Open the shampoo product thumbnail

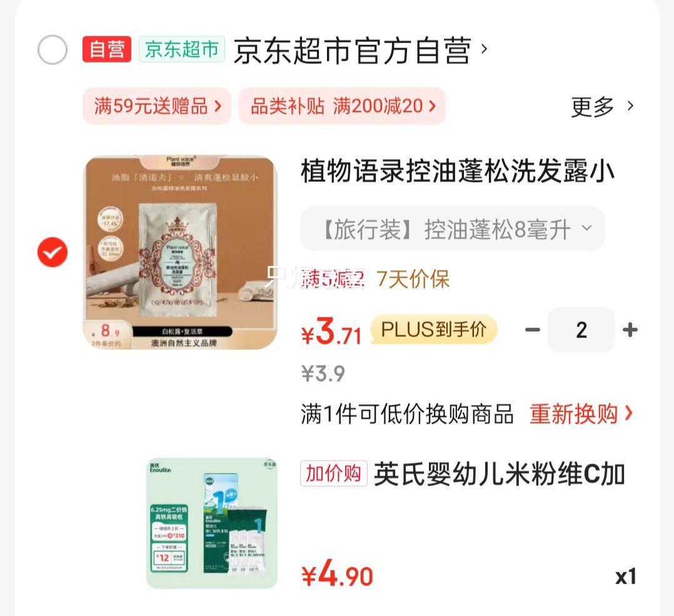[180, 252]
